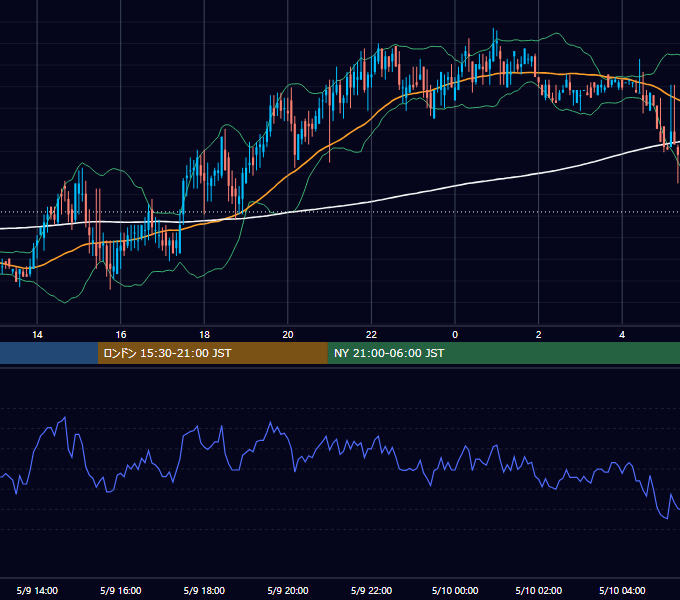Screen dimensions: 680x600
Task: Click the 5/10 04:00 time label
Action: click(x=622, y=590)
